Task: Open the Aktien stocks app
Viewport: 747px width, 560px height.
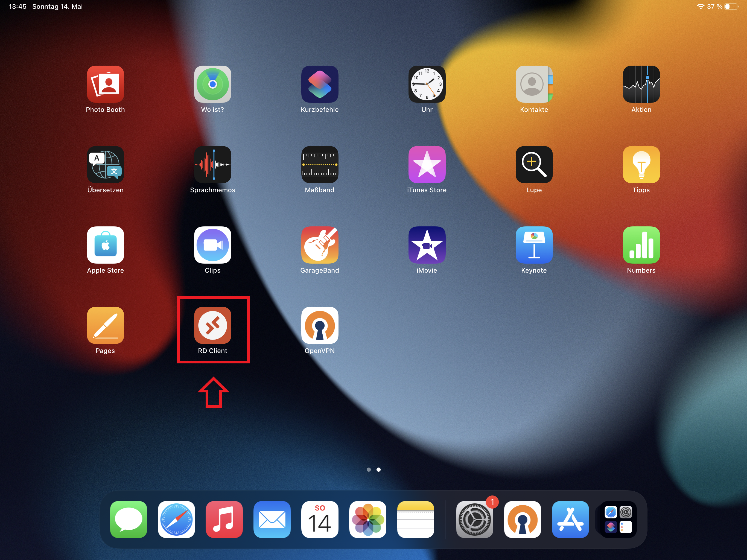Action: point(641,84)
